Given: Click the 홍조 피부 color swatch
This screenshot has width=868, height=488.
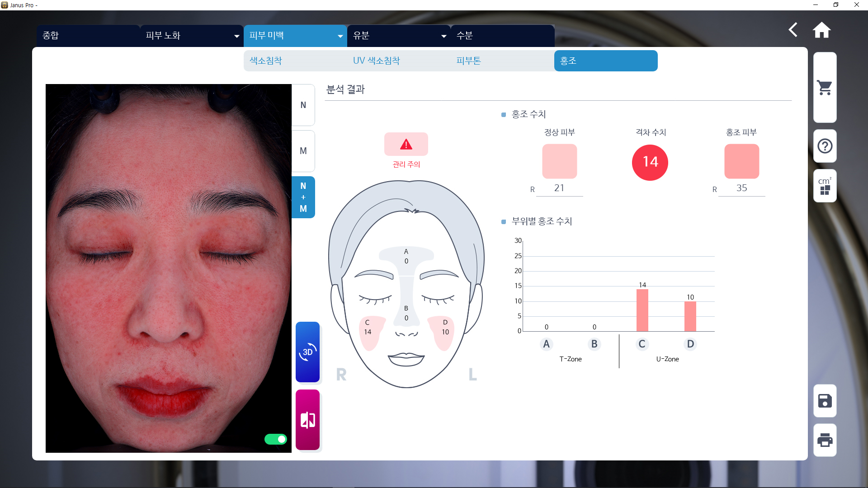Looking at the screenshot, I should [x=741, y=161].
